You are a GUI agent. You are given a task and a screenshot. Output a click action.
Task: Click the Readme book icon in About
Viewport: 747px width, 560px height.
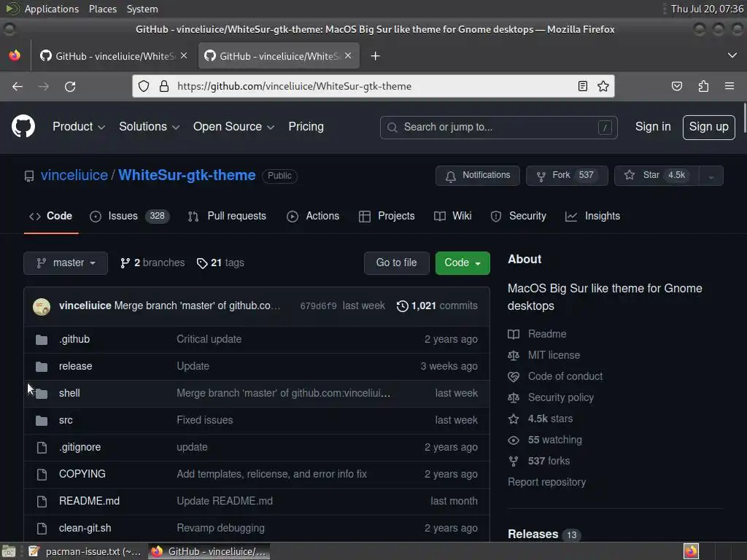[x=513, y=334]
